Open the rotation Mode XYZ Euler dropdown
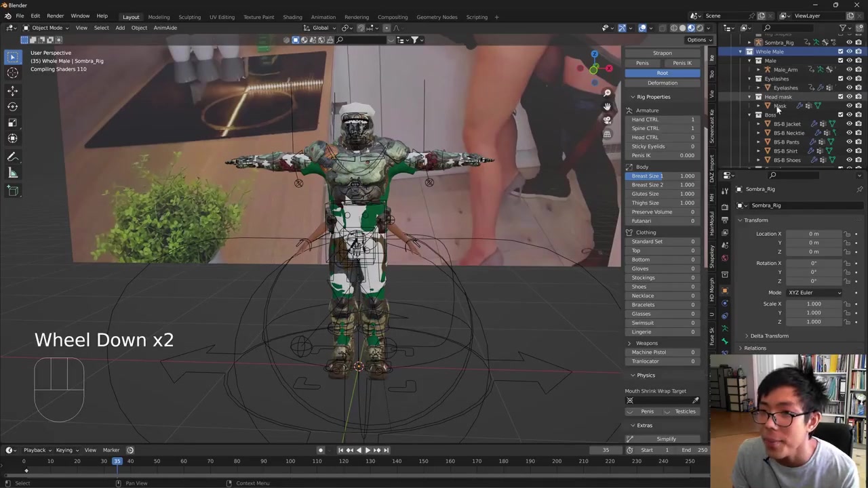The width and height of the screenshot is (868, 488). click(814, 293)
